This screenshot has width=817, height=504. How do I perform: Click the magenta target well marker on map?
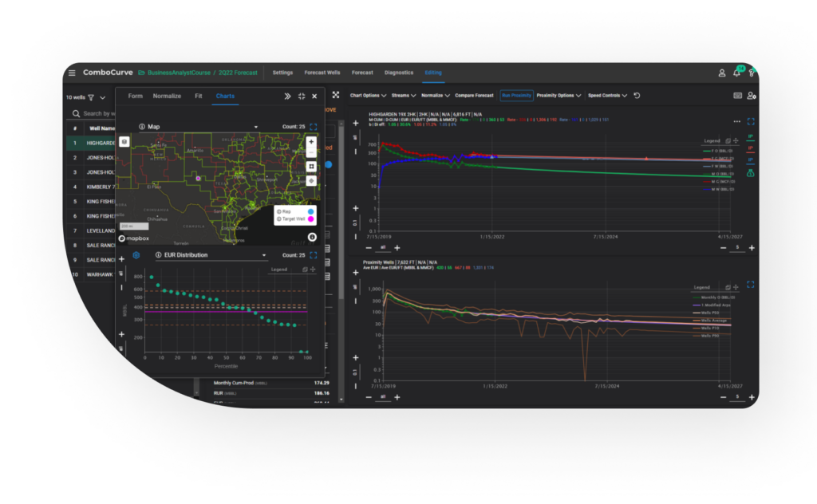tap(198, 179)
